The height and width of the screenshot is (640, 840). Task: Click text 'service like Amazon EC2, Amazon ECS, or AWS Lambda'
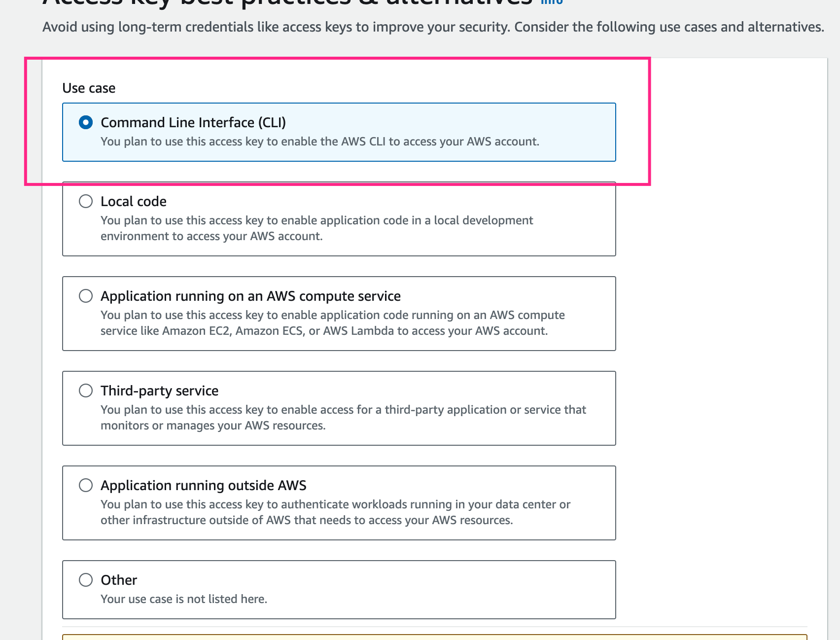click(x=247, y=331)
